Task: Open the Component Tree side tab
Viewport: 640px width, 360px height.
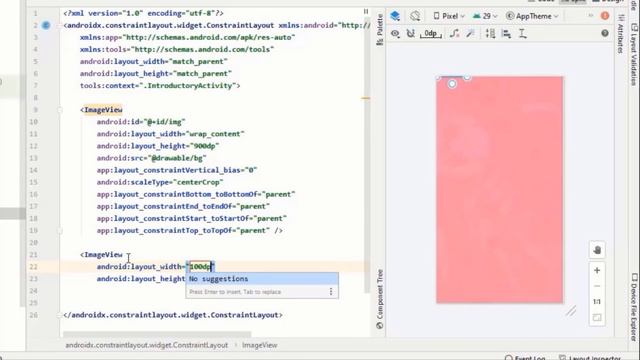Action: pos(380,299)
